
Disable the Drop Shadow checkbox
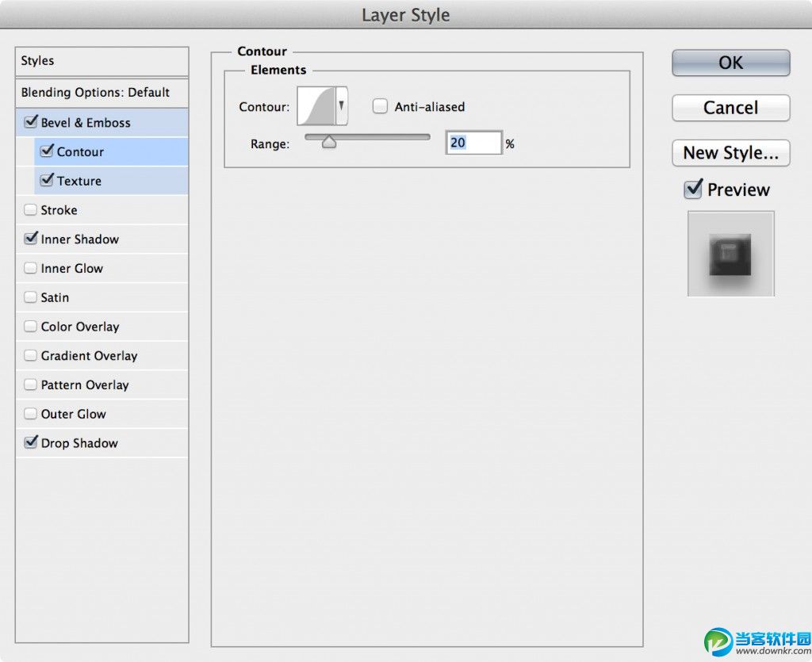[x=31, y=442]
